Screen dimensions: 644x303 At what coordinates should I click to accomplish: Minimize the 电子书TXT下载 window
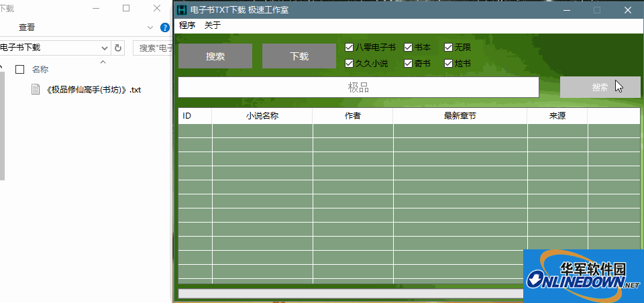point(567,10)
